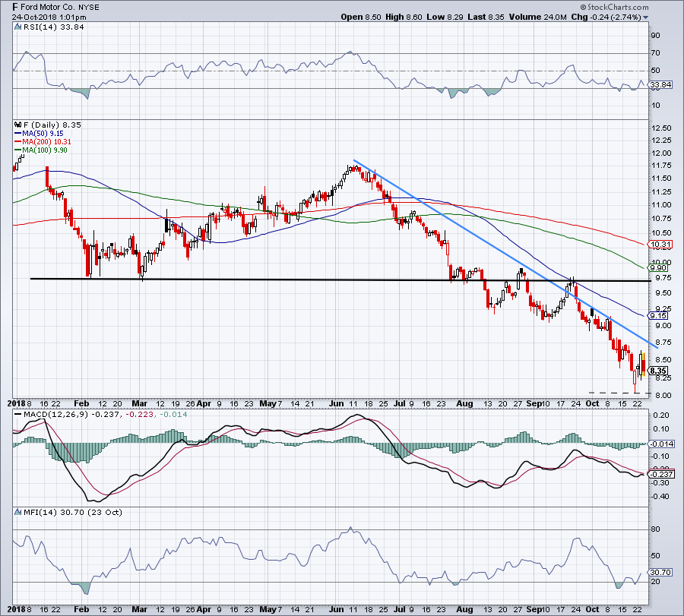This screenshot has width=684, height=616.
Task: Click the 'RSI(14) 33.84' indicator label
Action: click(54, 27)
